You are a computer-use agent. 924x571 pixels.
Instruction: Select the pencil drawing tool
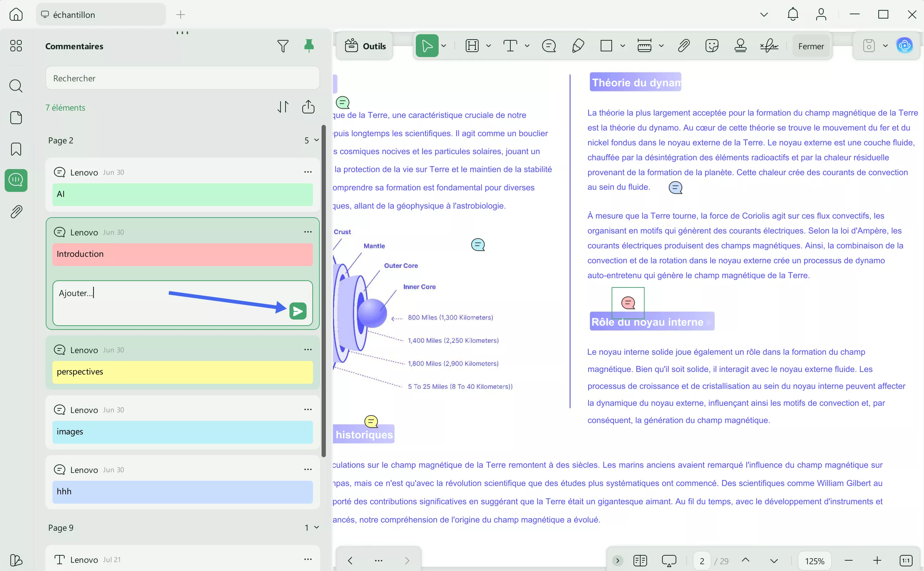(578, 46)
